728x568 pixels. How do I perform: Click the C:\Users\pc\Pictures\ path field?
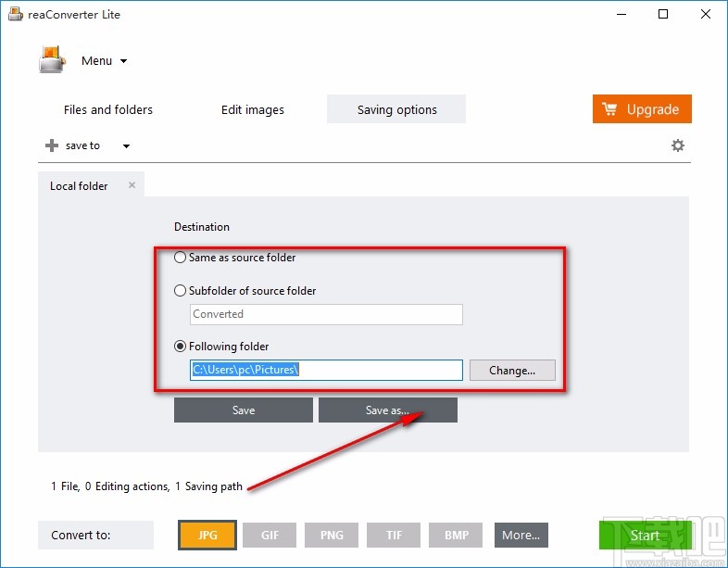[326, 370]
